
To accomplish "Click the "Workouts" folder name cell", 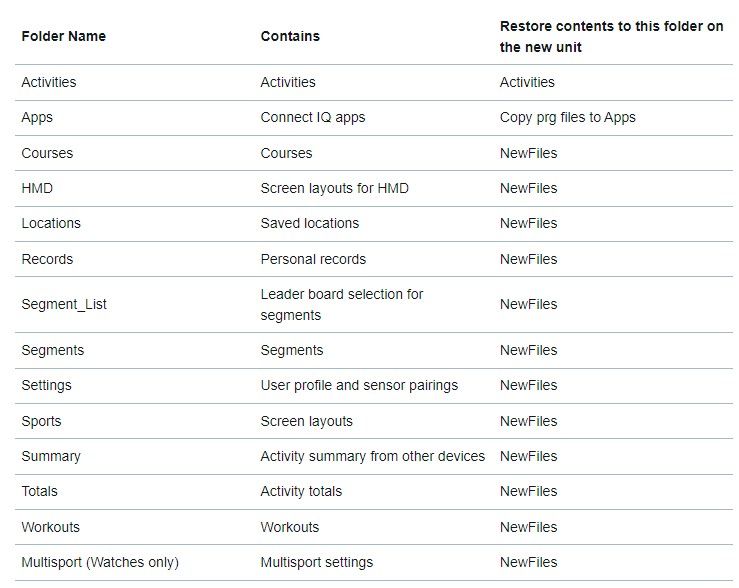I will click(x=50, y=527).
